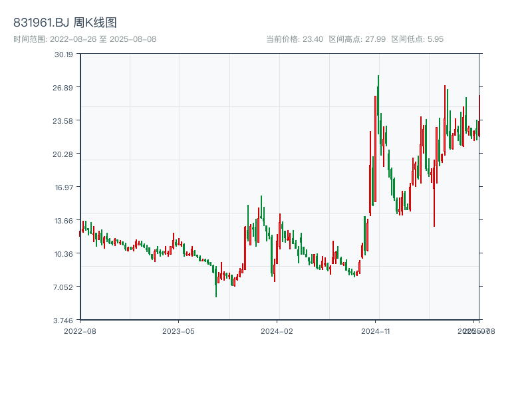Click the y-axis label 7.052
The height and width of the screenshot is (399, 532).
[x=63, y=287]
